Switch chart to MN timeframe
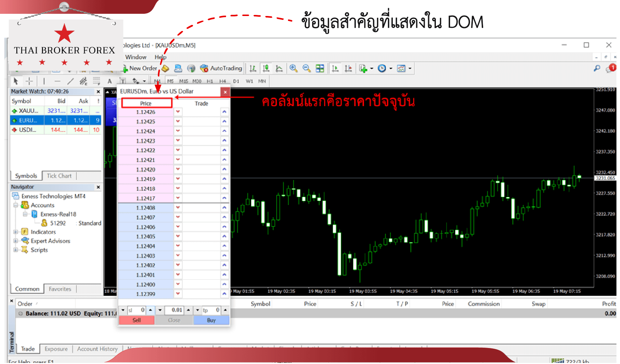 point(262,81)
